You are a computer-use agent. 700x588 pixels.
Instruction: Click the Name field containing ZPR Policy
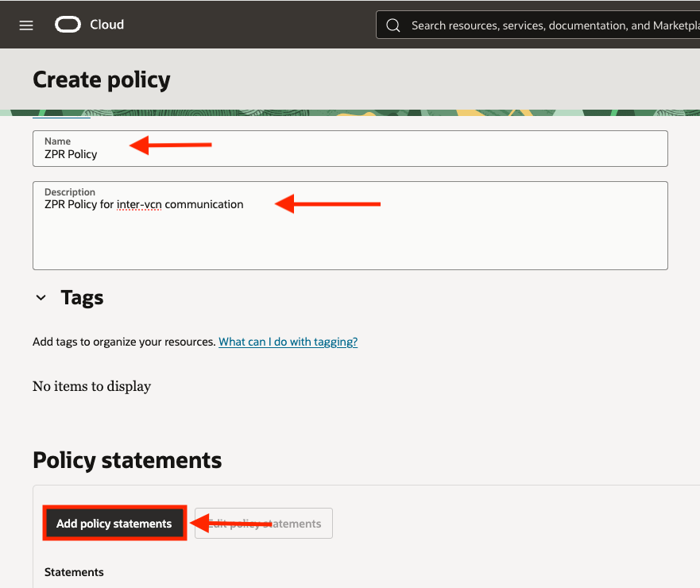[x=350, y=153]
